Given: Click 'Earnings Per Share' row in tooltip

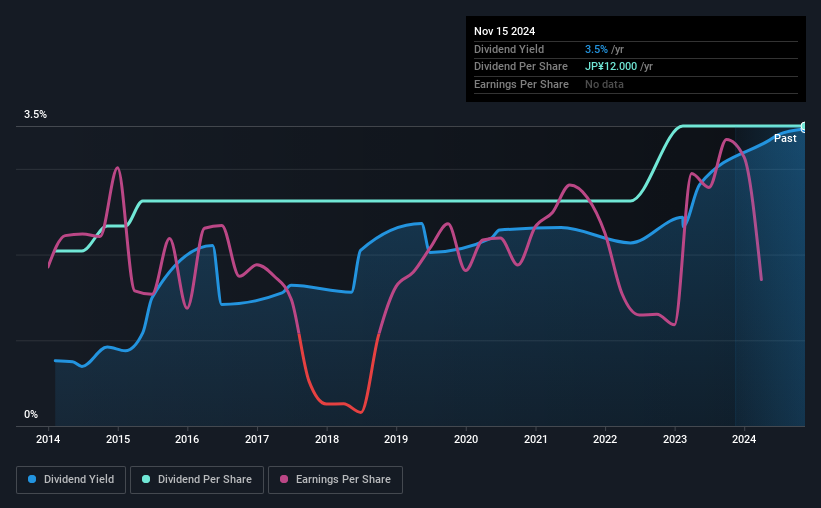Looking at the screenshot, I should tap(521, 85).
